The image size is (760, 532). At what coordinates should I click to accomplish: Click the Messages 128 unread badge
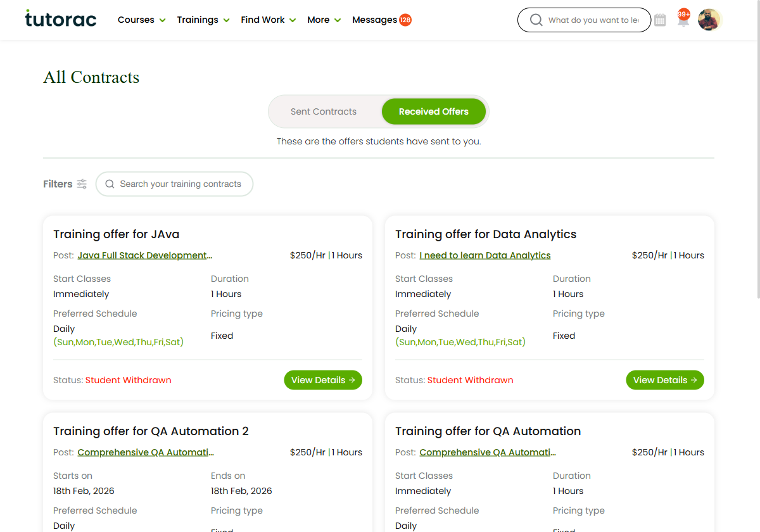click(x=405, y=20)
